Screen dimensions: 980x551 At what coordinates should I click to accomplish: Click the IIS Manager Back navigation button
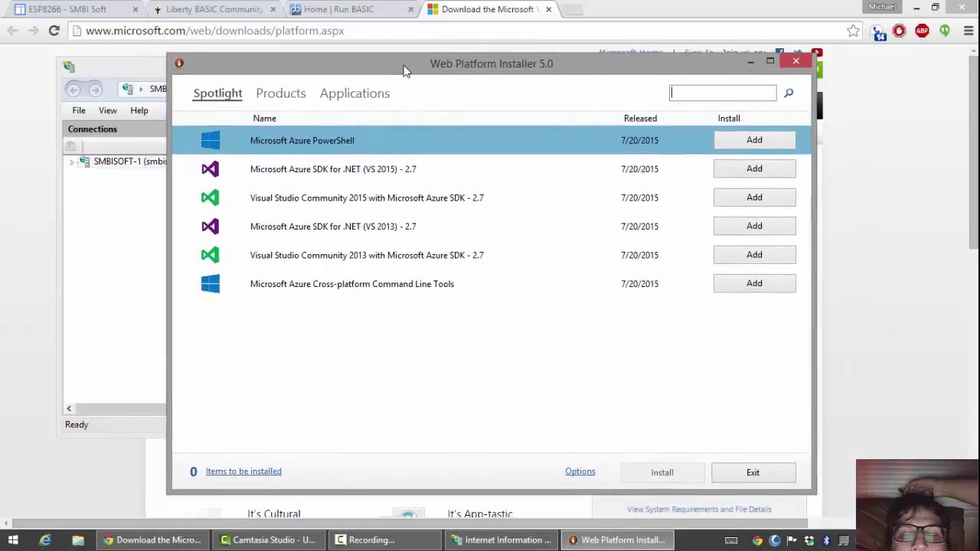[x=73, y=90]
